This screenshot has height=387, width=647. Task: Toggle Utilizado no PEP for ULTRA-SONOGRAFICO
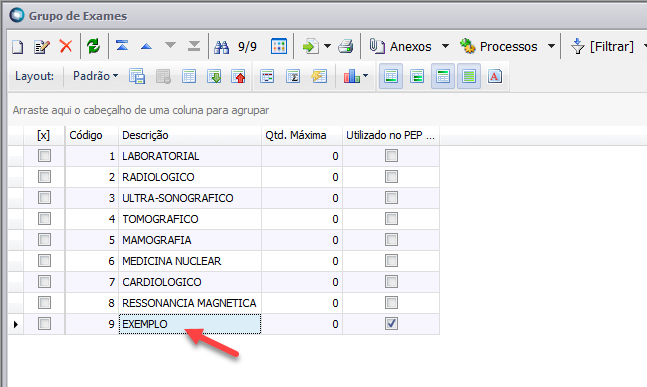391,198
